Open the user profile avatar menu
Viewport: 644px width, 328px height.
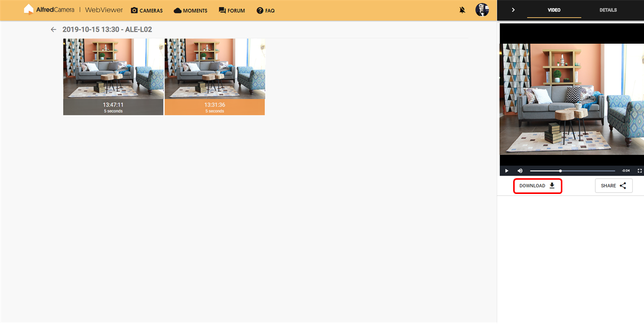[x=482, y=10]
